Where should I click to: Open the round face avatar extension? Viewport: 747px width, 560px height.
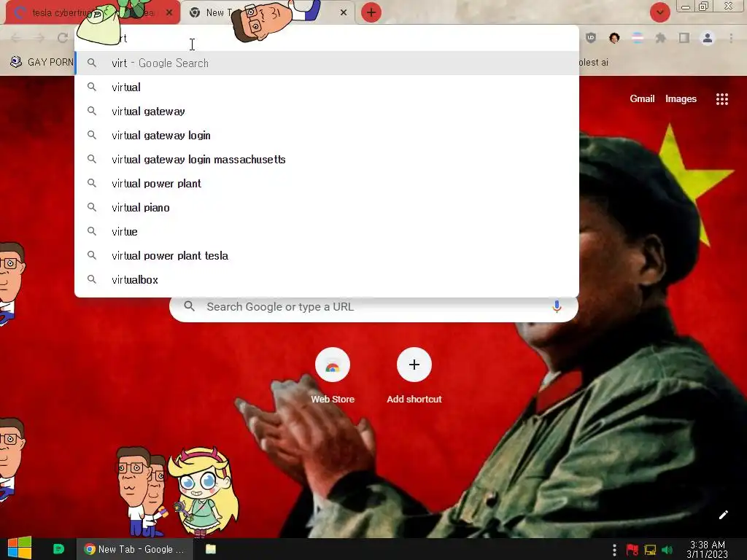point(614,38)
